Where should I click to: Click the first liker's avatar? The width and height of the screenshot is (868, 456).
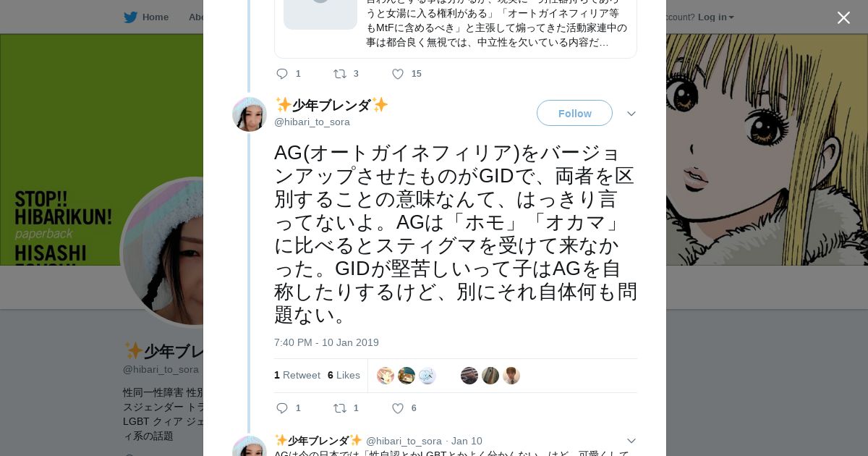(386, 376)
